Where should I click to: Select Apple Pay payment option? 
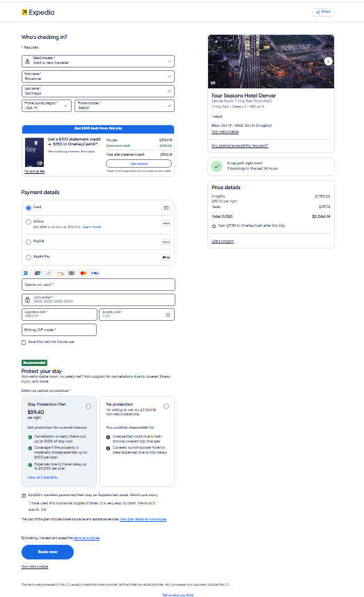(x=29, y=257)
